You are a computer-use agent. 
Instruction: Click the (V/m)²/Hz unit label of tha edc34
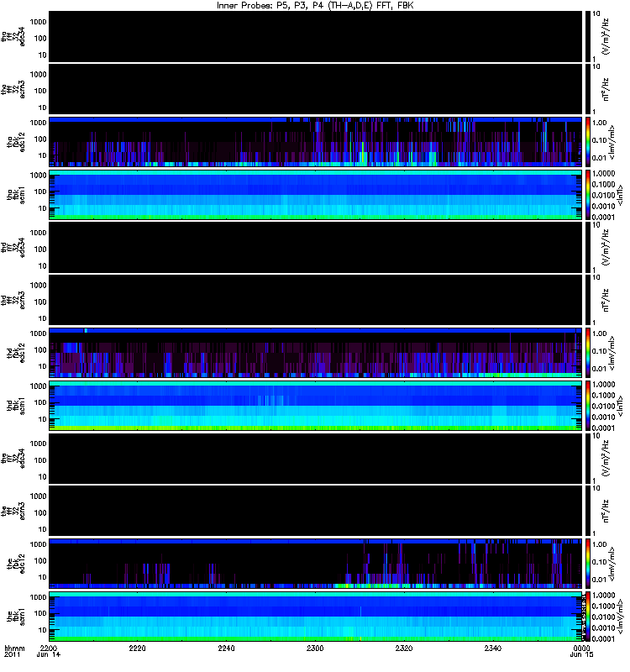point(606,36)
